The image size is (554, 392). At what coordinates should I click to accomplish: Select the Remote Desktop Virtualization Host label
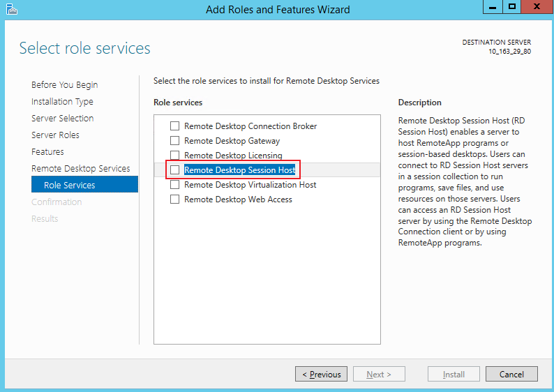250,185
